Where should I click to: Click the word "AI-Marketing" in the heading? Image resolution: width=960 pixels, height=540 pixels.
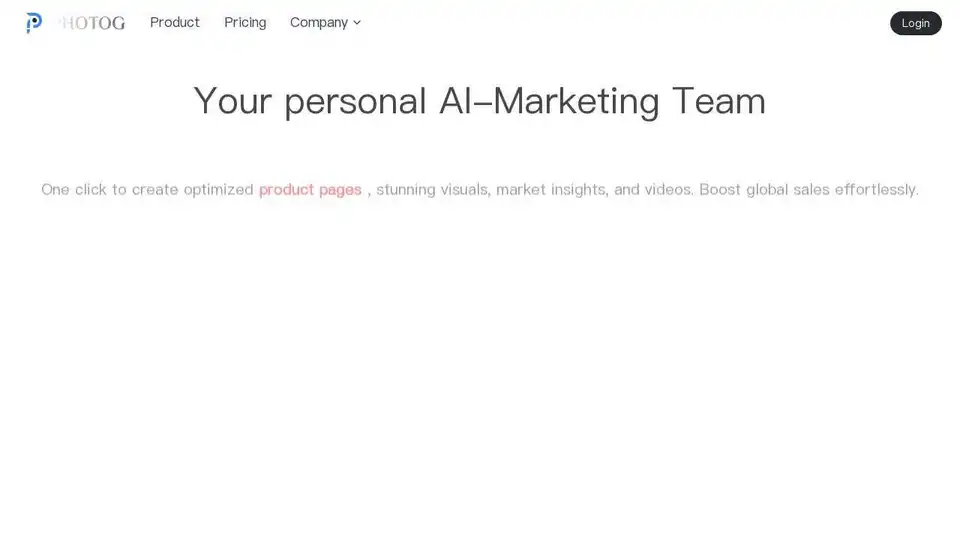(x=549, y=102)
